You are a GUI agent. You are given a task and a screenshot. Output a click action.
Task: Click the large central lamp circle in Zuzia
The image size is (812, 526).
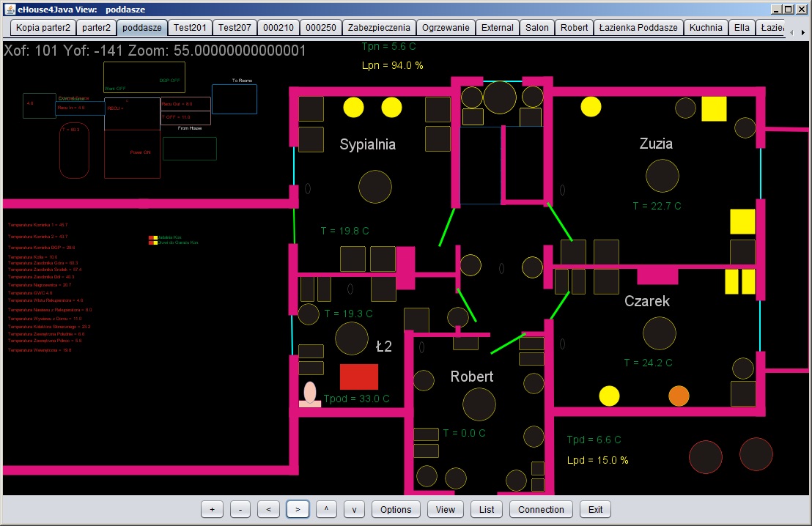point(662,176)
